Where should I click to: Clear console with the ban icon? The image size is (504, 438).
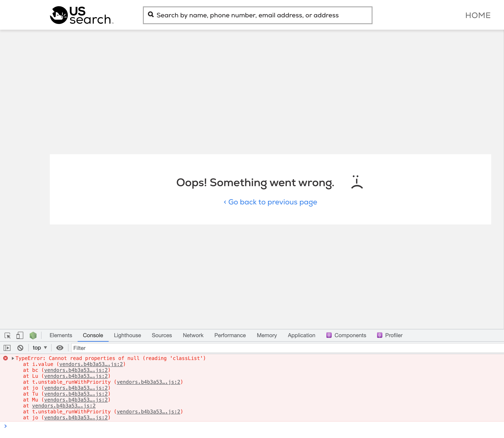pos(20,348)
